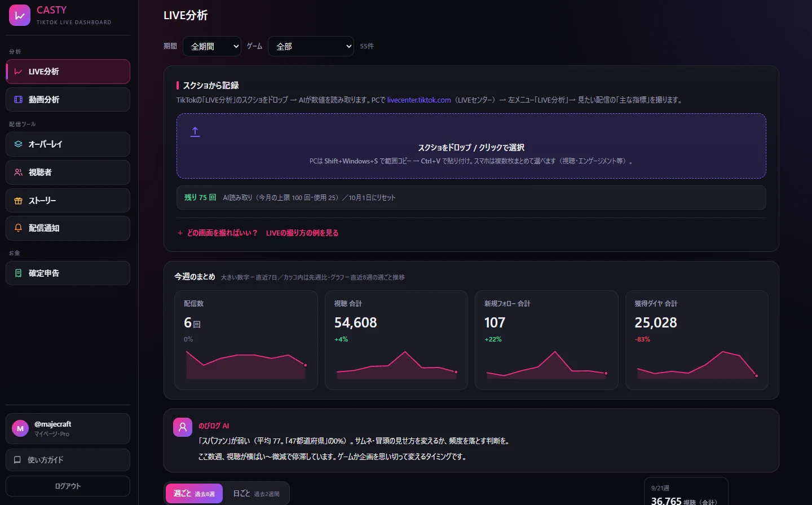This screenshot has width=812, height=505.
Task: Click the スクショをドロップ upload zone
Action: click(x=471, y=146)
